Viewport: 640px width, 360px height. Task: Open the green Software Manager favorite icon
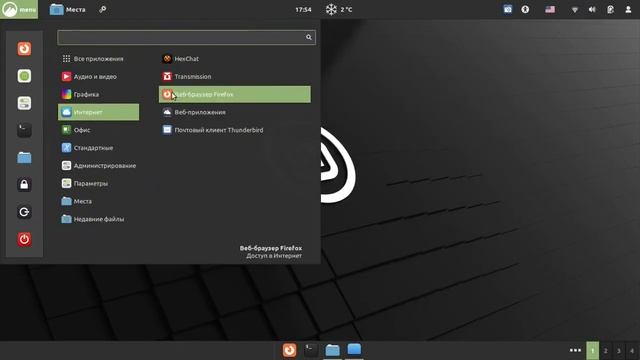pyautogui.click(x=24, y=76)
